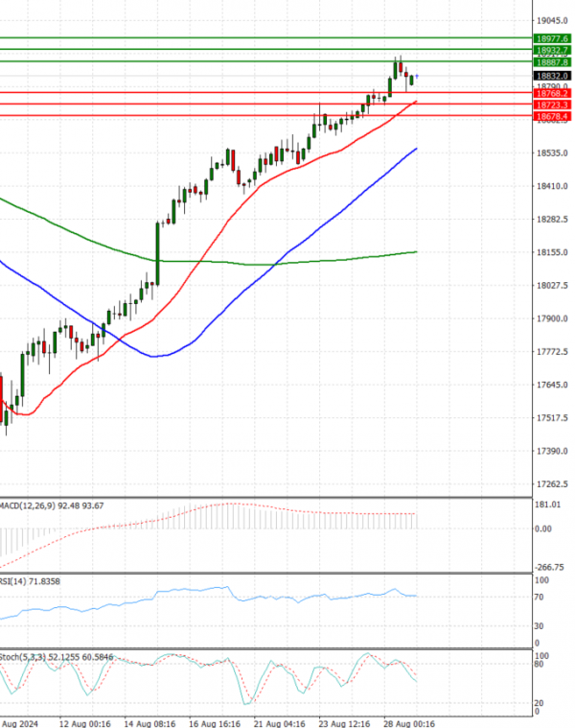Image resolution: width=575 pixels, height=728 pixels.
Task: Click the 14 Aug 08:16 time axis label
Action: pos(149,723)
